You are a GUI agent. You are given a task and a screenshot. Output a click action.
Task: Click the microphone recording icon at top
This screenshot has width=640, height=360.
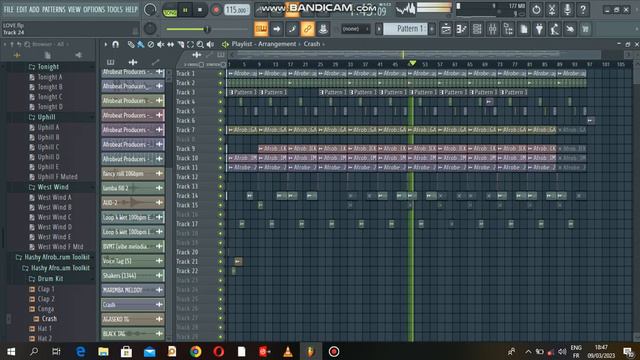point(568,9)
